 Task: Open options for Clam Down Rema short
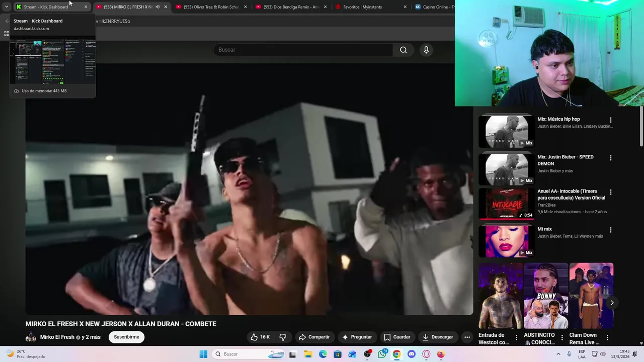(607, 338)
